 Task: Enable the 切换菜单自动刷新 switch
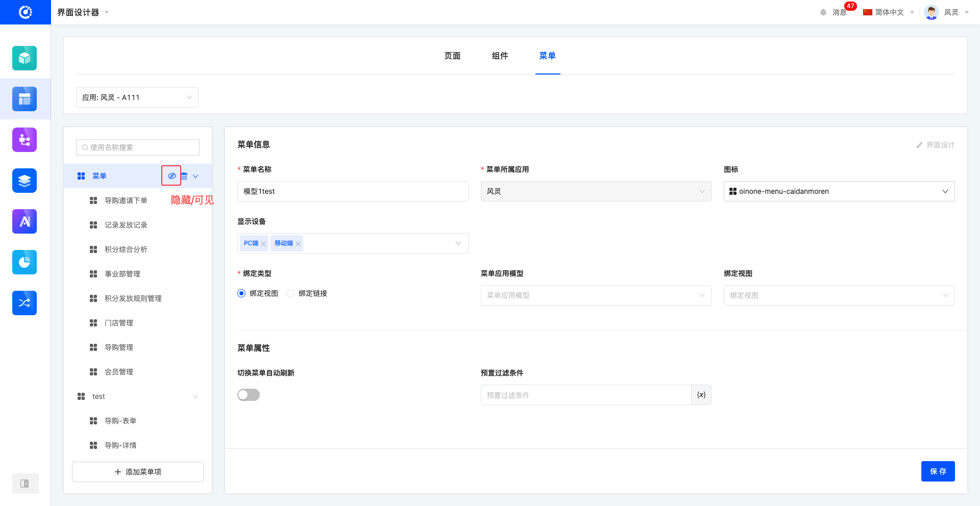(x=249, y=395)
